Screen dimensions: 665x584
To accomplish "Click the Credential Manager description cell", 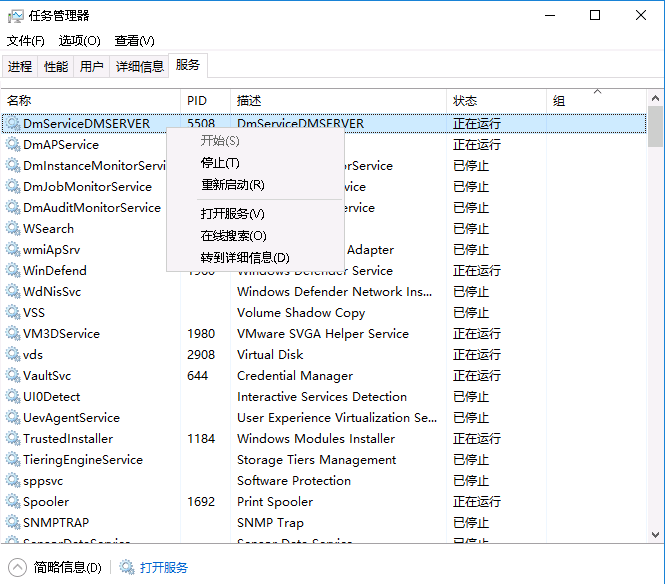I will coord(295,375).
